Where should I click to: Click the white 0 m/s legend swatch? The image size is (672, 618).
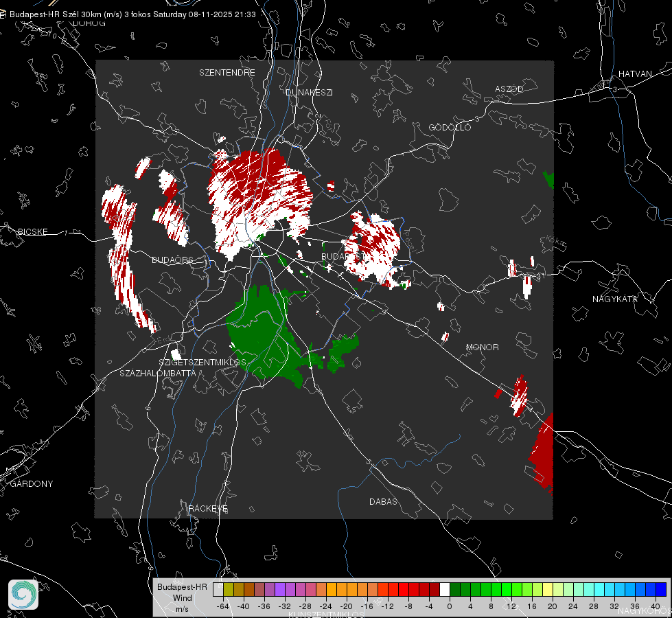tap(445, 590)
